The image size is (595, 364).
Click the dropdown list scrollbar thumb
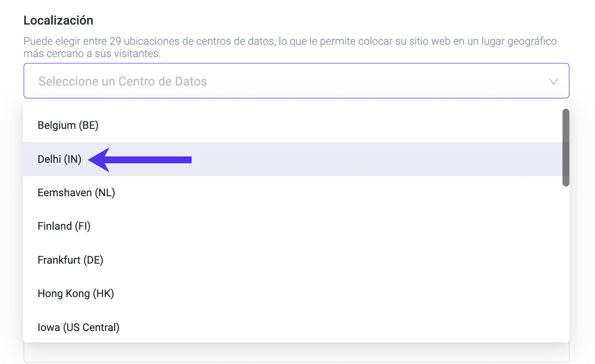pos(566,148)
